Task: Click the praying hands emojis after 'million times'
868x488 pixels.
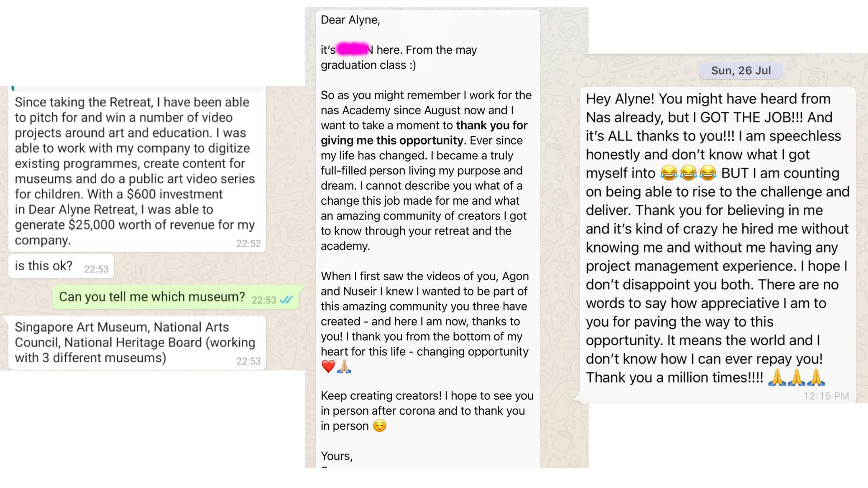Action: click(797, 377)
